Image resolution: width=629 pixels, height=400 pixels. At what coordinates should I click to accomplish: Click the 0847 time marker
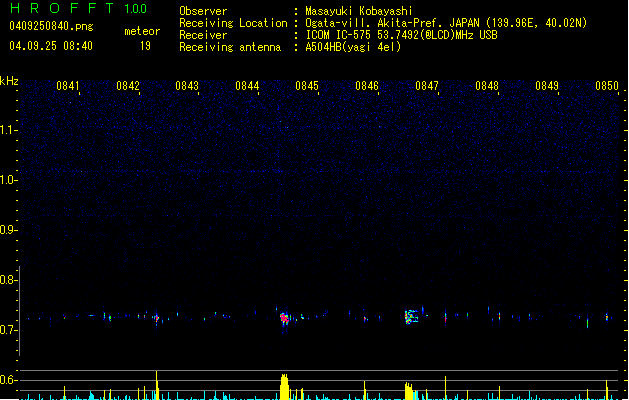[427, 86]
